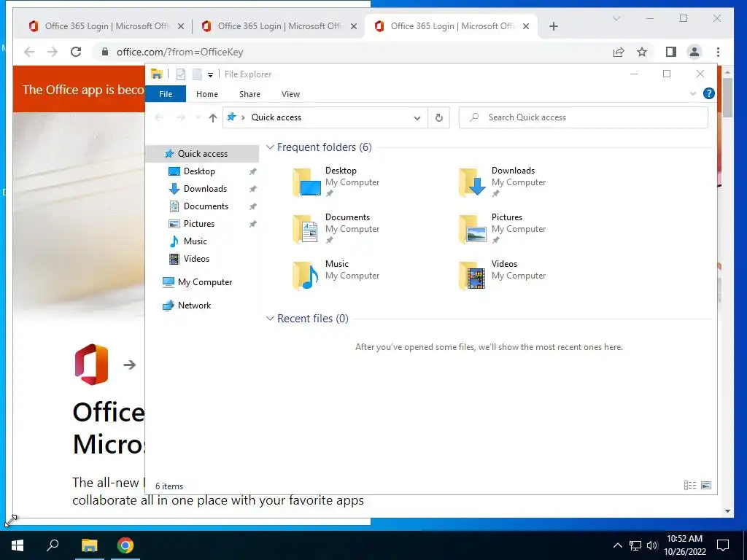Viewport: 747px width, 560px height.
Task: Select Pictures in the navigation pane
Action: (199, 224)
